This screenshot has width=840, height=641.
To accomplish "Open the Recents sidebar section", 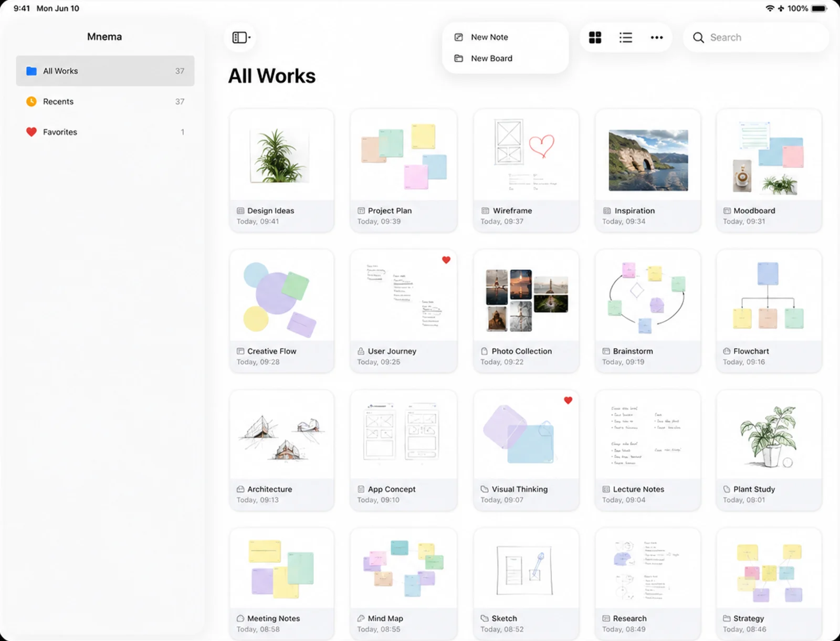I will [x=105, y=101].
